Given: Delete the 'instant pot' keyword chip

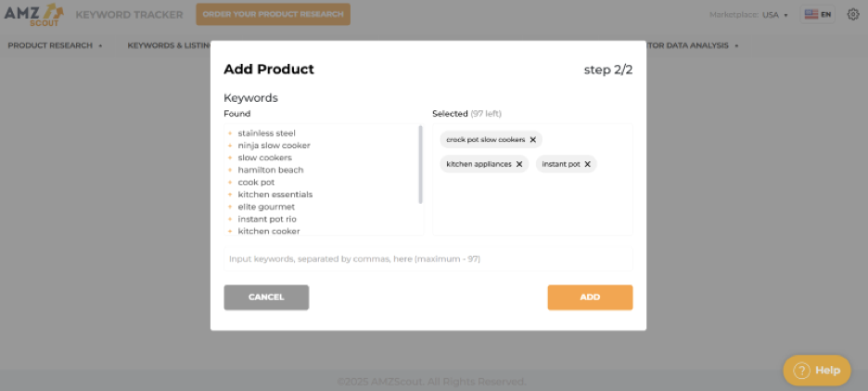Looking at the screenshot, I should pyautogui.click(x=587, y=164).
